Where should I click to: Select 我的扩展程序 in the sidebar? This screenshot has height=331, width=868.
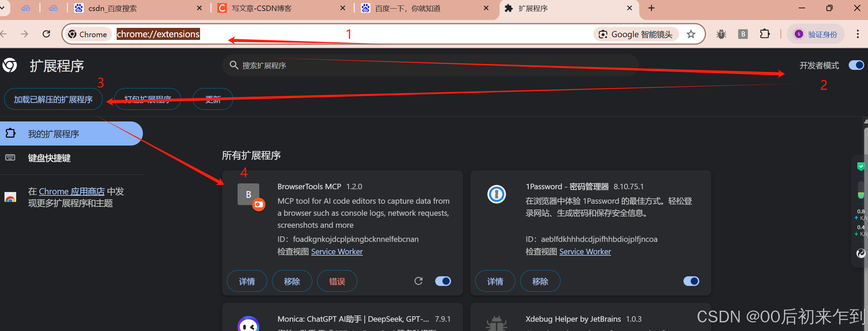click(71, 134)
